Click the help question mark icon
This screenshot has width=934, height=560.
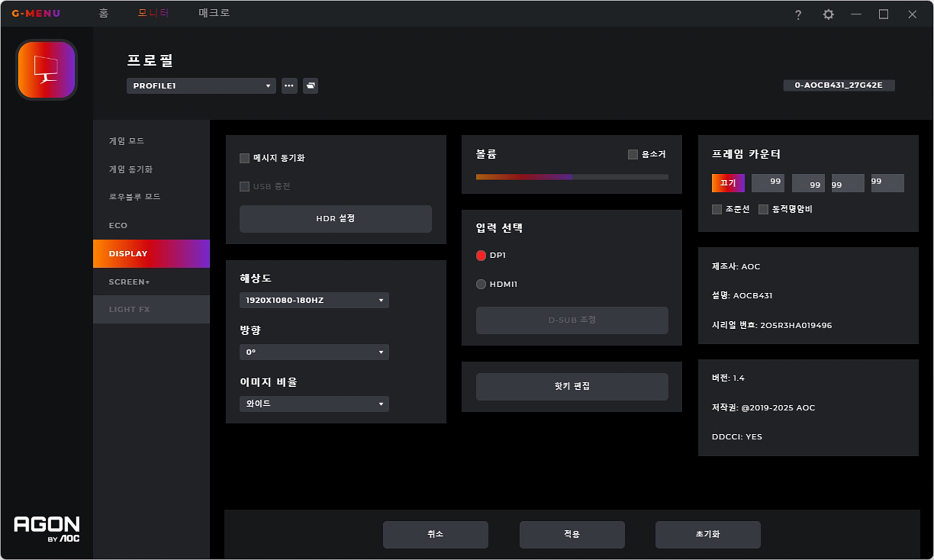pos(798,15)
